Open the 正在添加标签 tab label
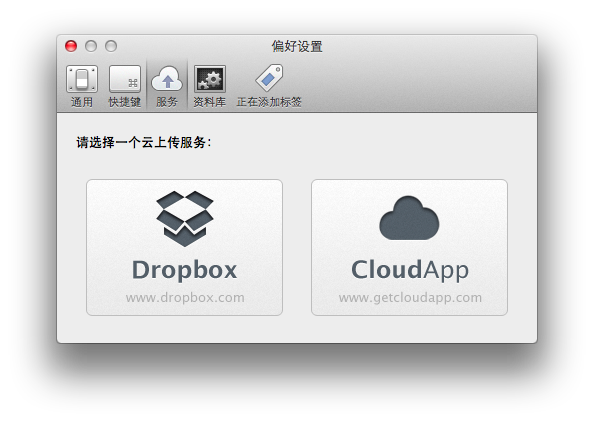 [269, 102]
